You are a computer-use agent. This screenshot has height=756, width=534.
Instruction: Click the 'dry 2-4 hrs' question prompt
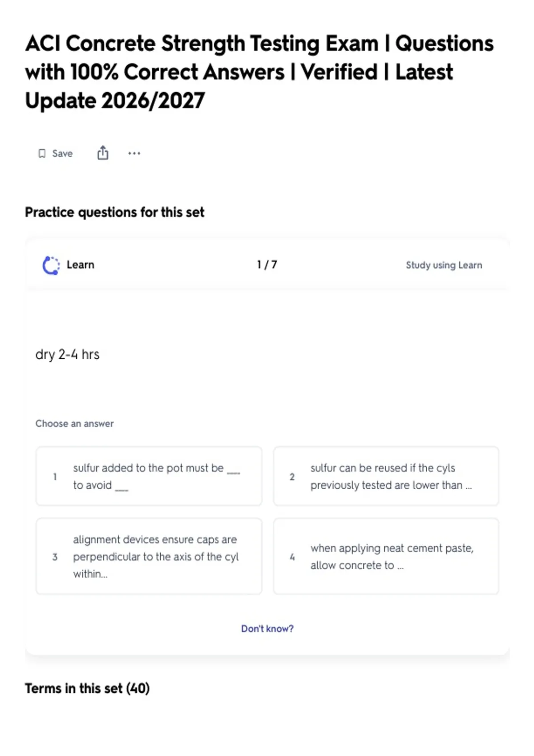pos(67,354)
